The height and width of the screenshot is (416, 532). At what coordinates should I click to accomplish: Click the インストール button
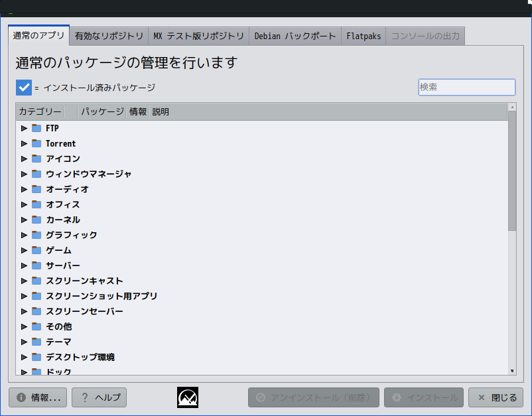click(424, 397)
